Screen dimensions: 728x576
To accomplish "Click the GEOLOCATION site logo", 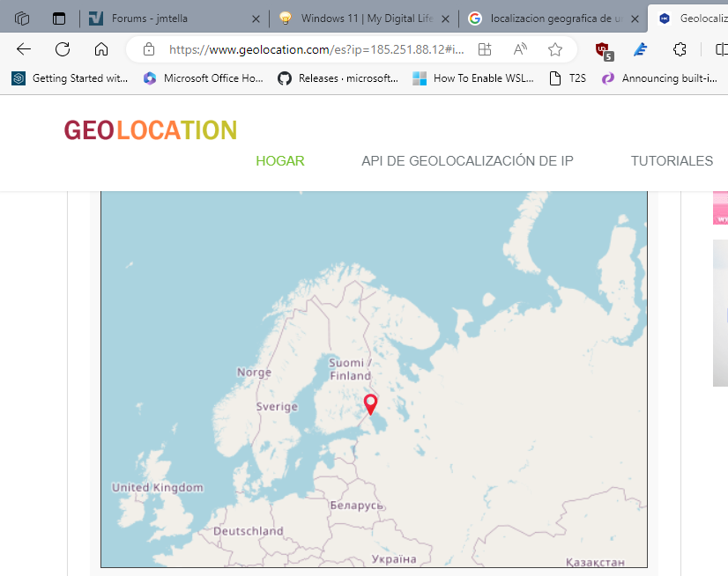I will pos(151,130).
